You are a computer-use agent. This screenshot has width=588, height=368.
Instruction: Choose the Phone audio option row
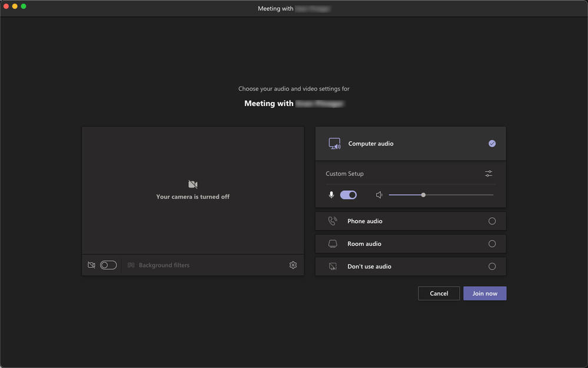pyautogui.click(x=411, y=221)
